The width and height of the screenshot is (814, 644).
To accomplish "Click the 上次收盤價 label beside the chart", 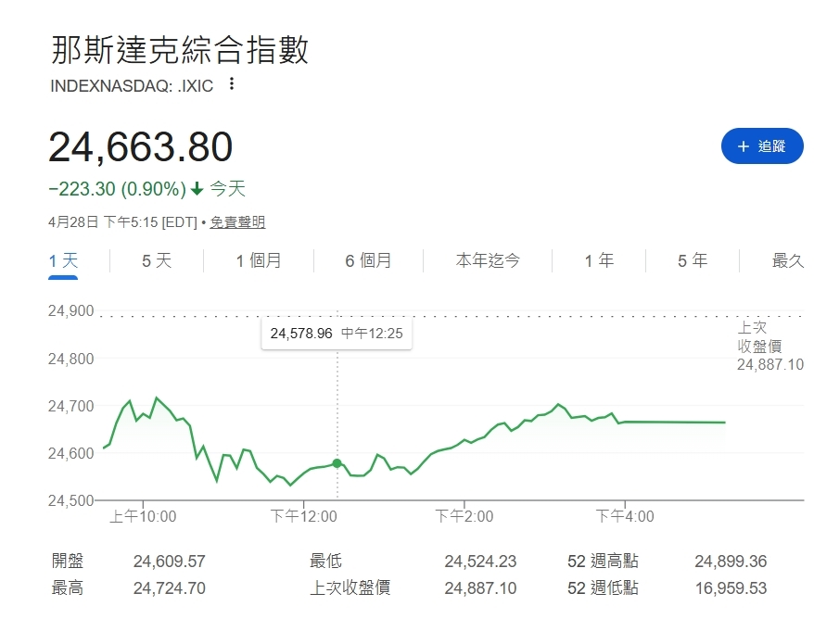I will click(x=759, y=336).
